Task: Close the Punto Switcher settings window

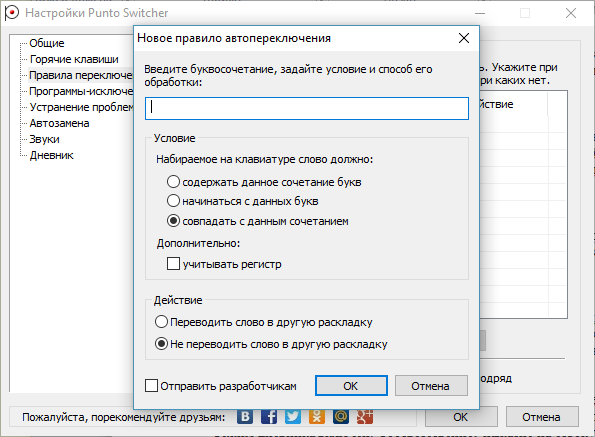Action: [x=571, y=13]
